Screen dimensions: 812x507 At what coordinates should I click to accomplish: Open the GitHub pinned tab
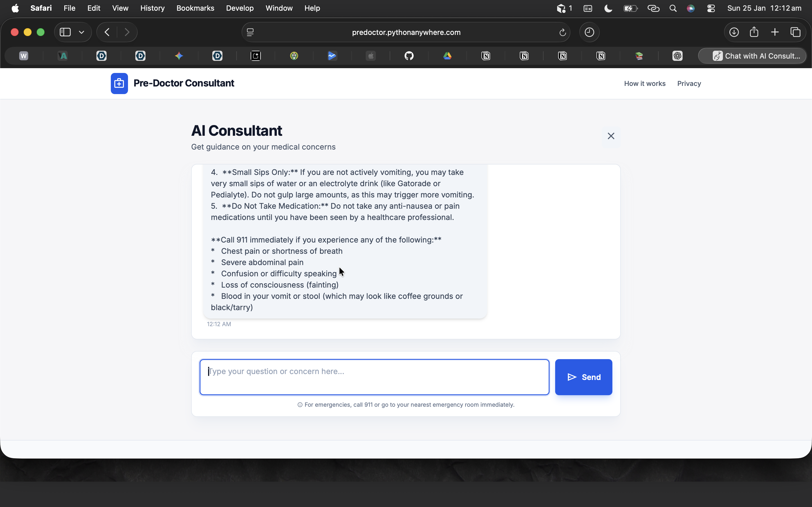click(409, 56)
